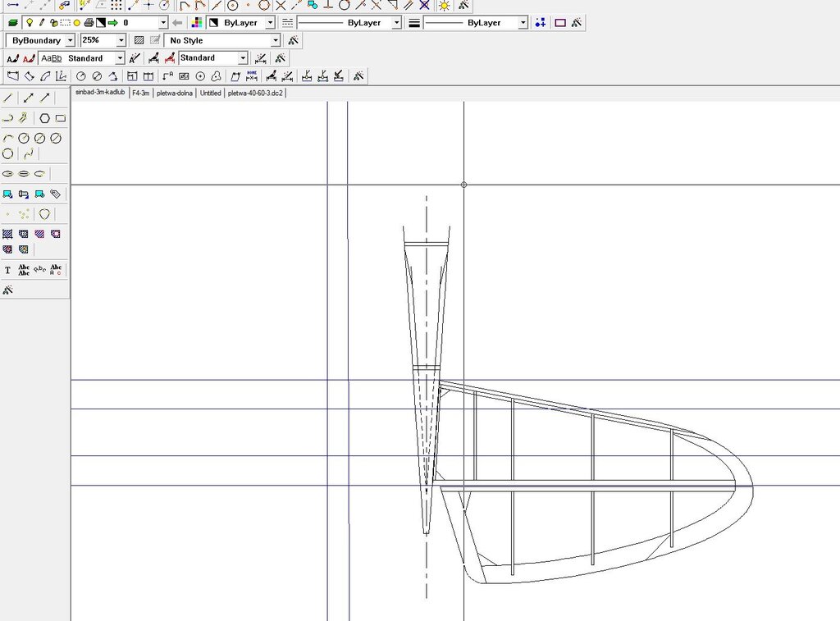This screenshot has width=840, height=621.
Task: Toggle layer print (printer) icon
Action: pos(88,23)
